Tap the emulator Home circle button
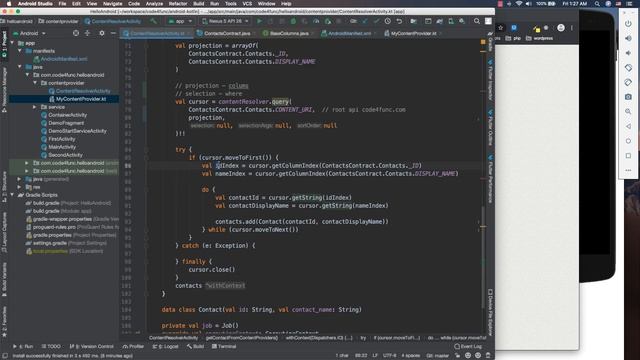The image size is (640, 360). tap(628, 141)
